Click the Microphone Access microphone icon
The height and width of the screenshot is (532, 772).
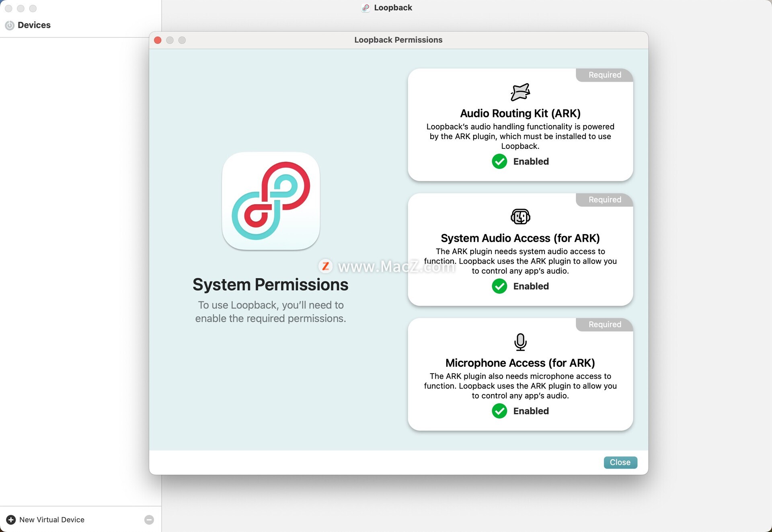pyautogui.click(x=520, y=342)
